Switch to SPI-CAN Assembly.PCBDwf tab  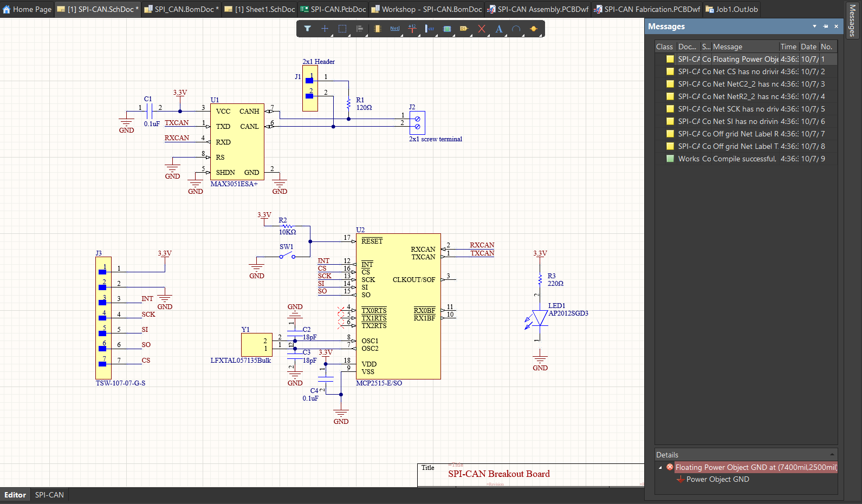point(538,9)
